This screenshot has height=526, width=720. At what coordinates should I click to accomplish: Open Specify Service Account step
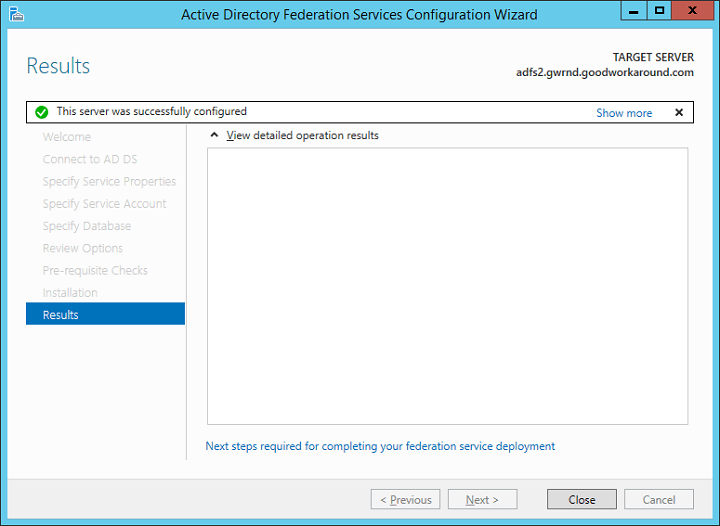[104, 204]
